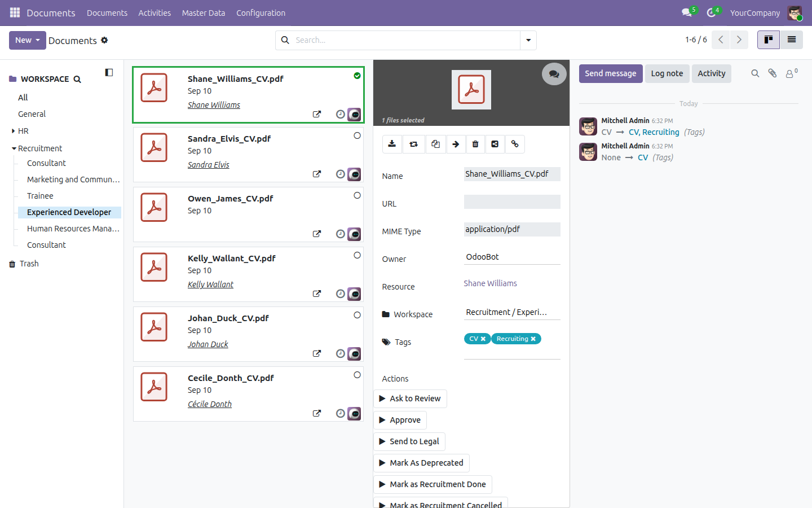Search messages in the chatter

(755, 73)
